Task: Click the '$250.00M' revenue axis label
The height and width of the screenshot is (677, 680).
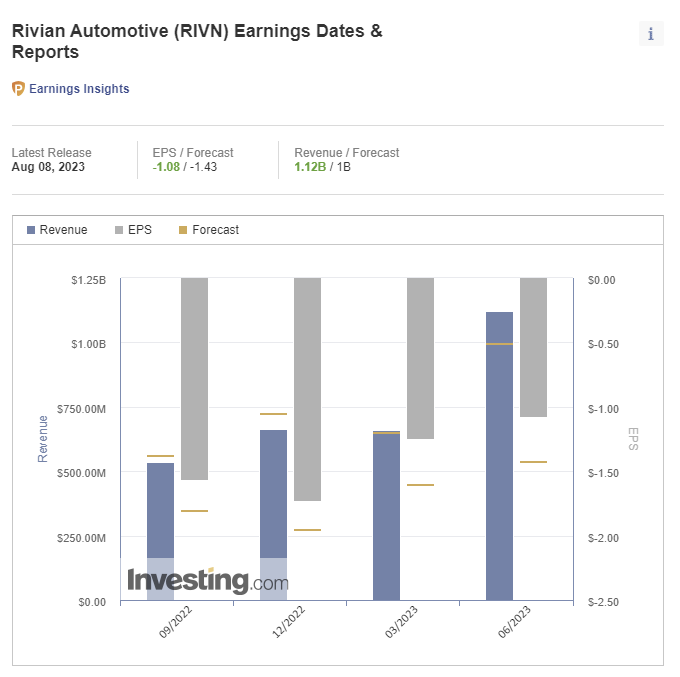Action: [x=82, y=538]
